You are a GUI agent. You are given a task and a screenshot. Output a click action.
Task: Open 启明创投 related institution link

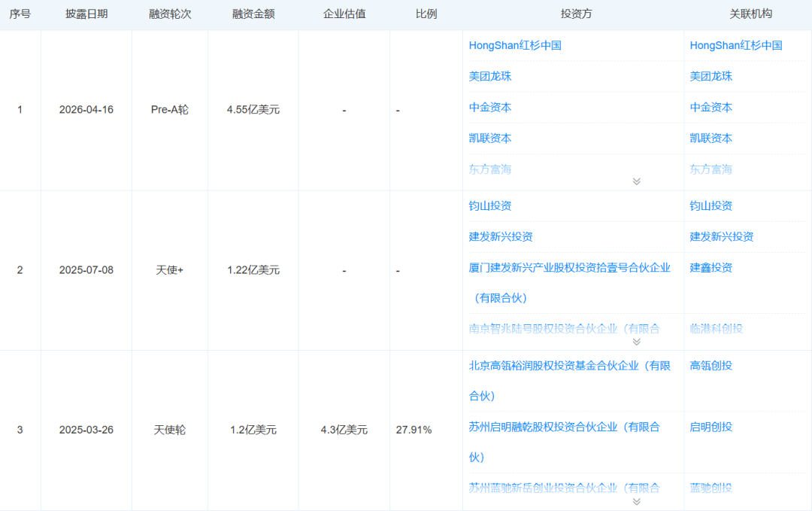[x=711, y=427]
